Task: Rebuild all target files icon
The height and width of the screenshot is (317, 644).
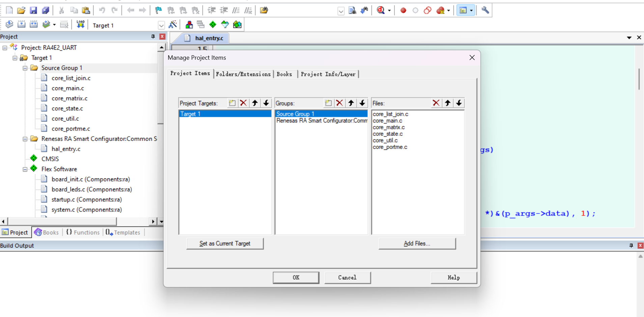Action: point(33,24)
